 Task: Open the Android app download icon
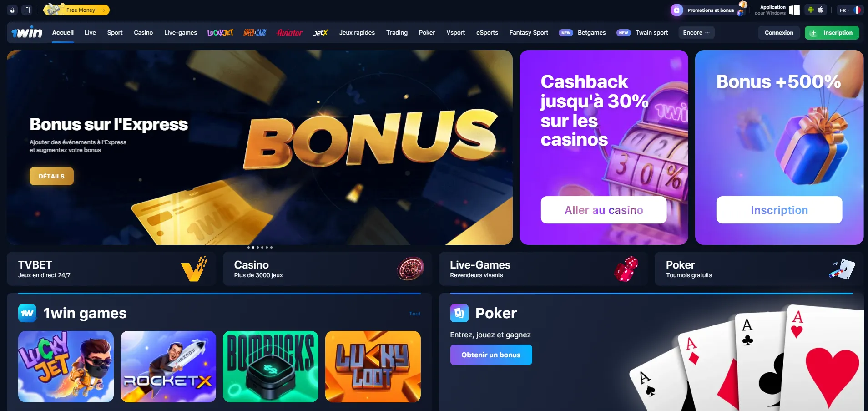pyautogui.click(x=811, y=10)
